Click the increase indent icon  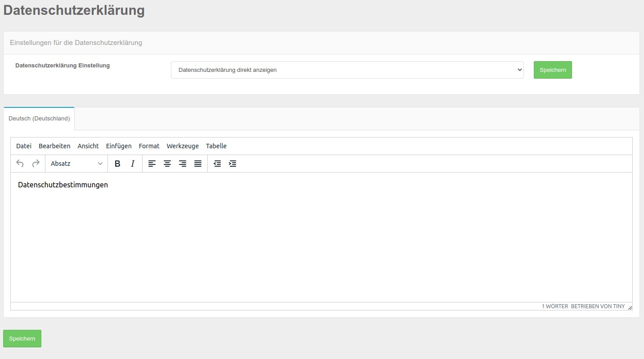point(233,164)
